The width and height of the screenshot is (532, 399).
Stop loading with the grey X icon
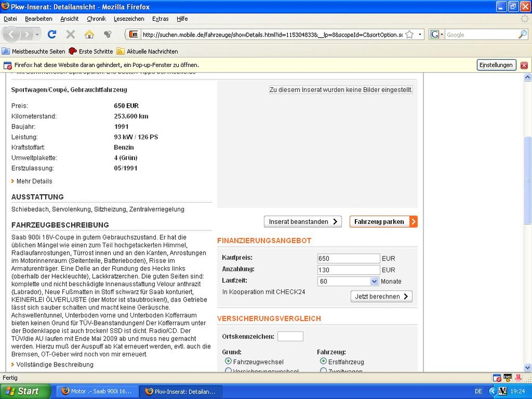click(71, 34)
